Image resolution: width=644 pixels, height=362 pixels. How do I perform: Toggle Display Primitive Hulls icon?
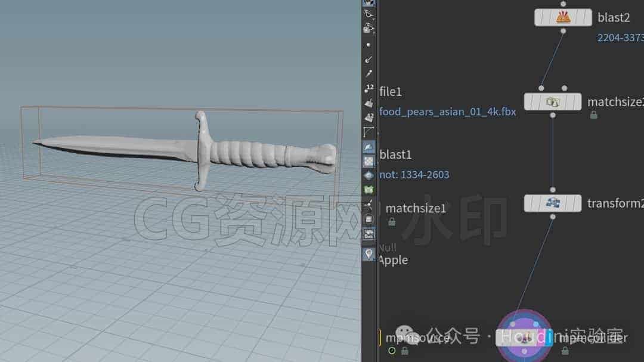point(369,132)
